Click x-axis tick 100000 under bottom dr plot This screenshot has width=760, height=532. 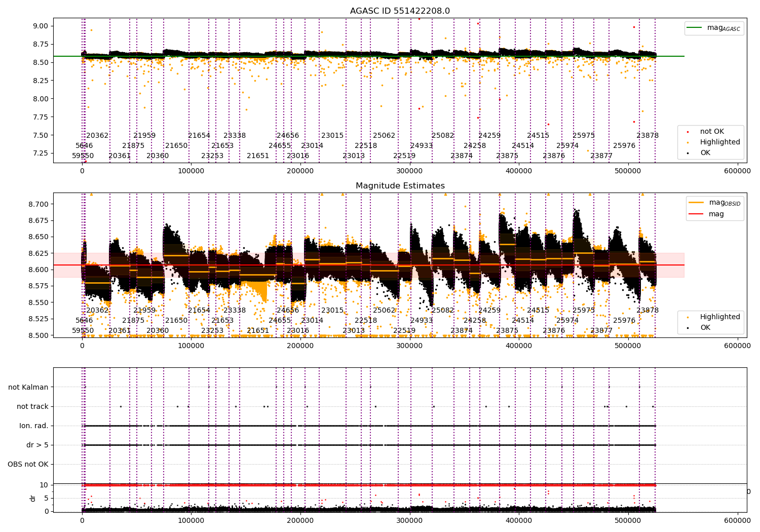tap(191, 520)
